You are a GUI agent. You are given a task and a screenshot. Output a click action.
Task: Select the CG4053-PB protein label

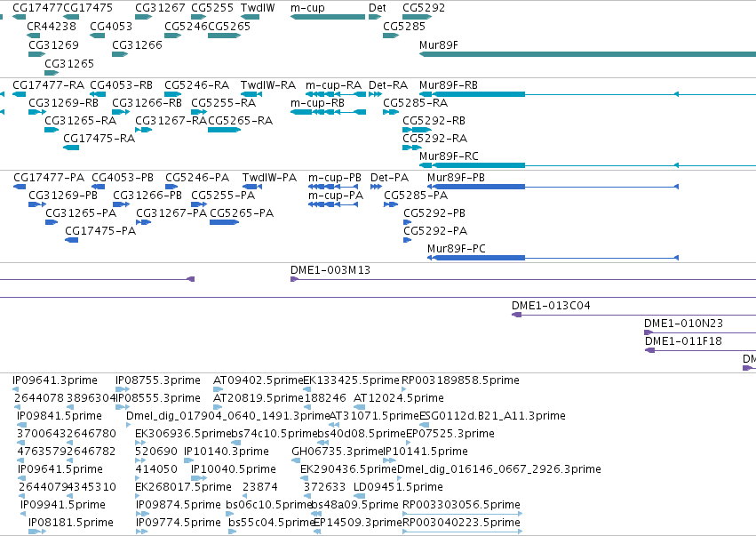click(123, 178)
